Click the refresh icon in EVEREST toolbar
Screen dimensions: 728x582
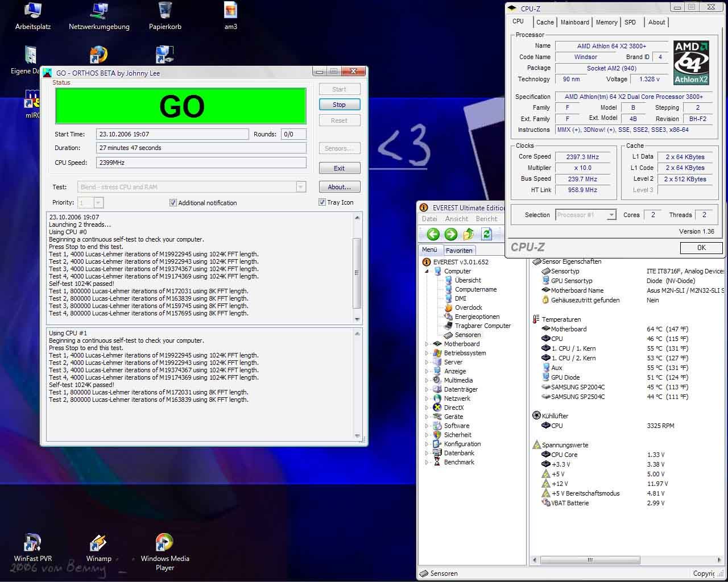486,234
